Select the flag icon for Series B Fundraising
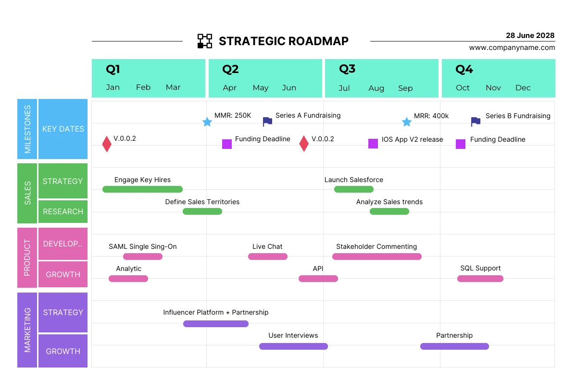577x392 pixels. click(x=476, y=122)
